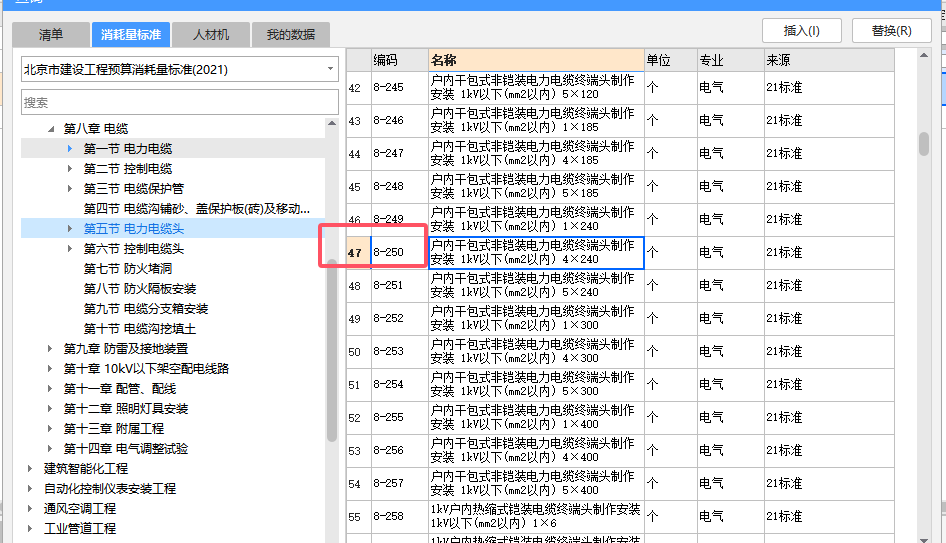Open the 我的数据 tab
The height and width of the screenshot is (543, 946).
[x=291, y=34]
